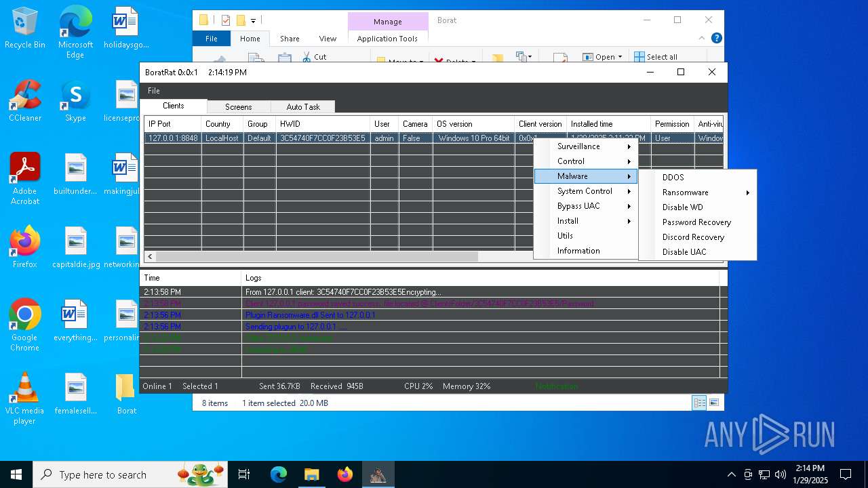
Task: Select Discord Recovery in the submenu
Action: (698, 237)
